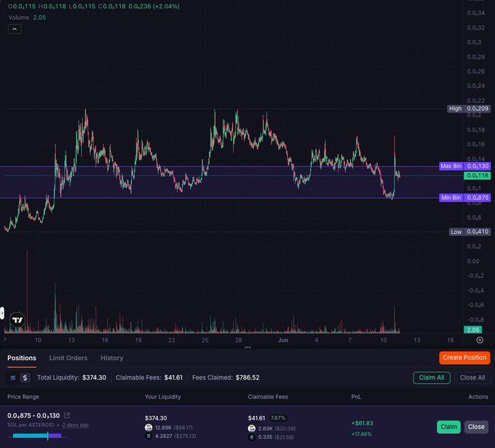The height and width of the screenshot is (448, 495).
Task: Click the High 0.0₃209 price label
Action: pyautogui.click(x=469, y=108)
